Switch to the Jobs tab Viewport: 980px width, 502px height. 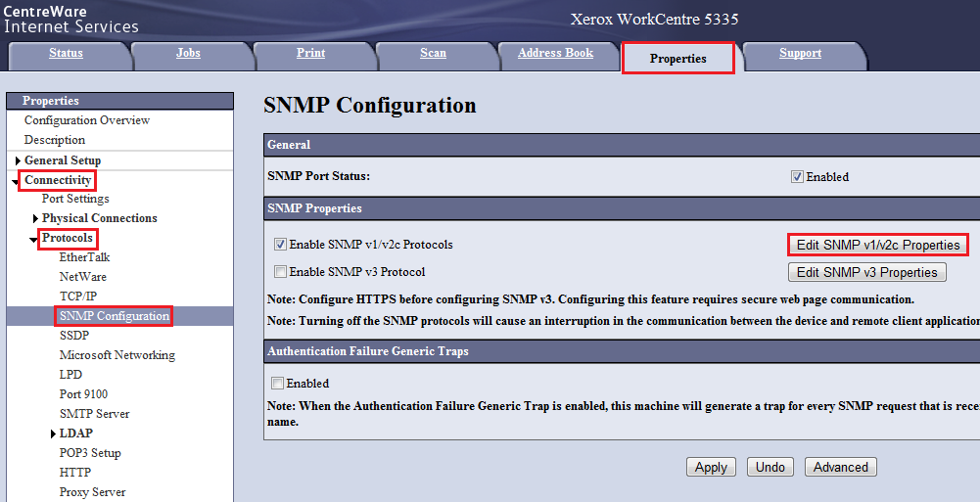click(x=188, y=54)
